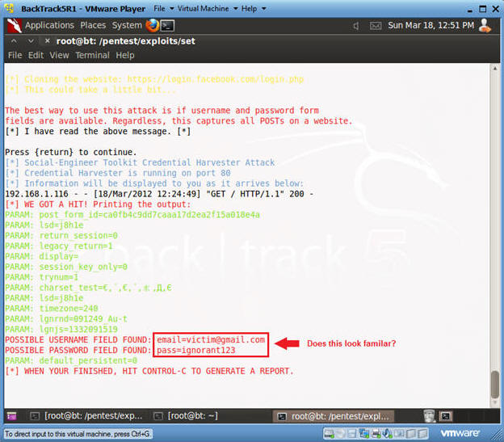Image resolution: width=504 pixels, height=442 pixels.
Task: Click 'Credential Harvester is running on port 80'
Action: coord(118,173)
